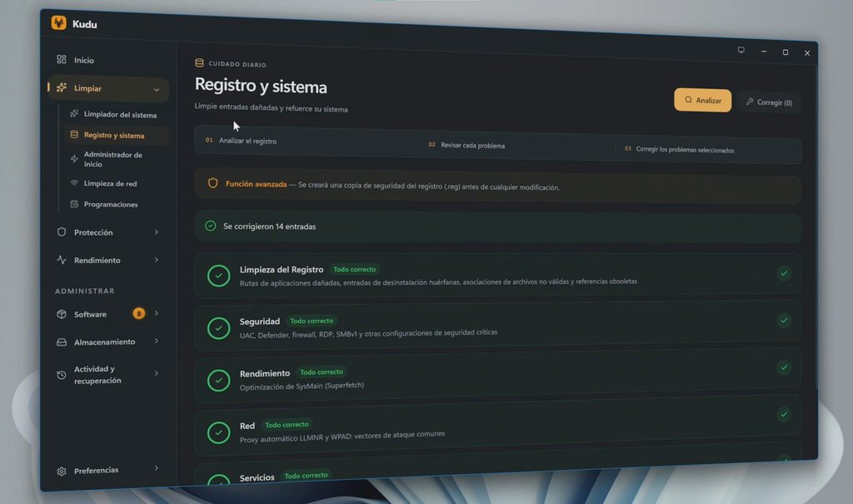Click the Analizar button
This screenshot has height=504, width=853.
pos(702,100)
